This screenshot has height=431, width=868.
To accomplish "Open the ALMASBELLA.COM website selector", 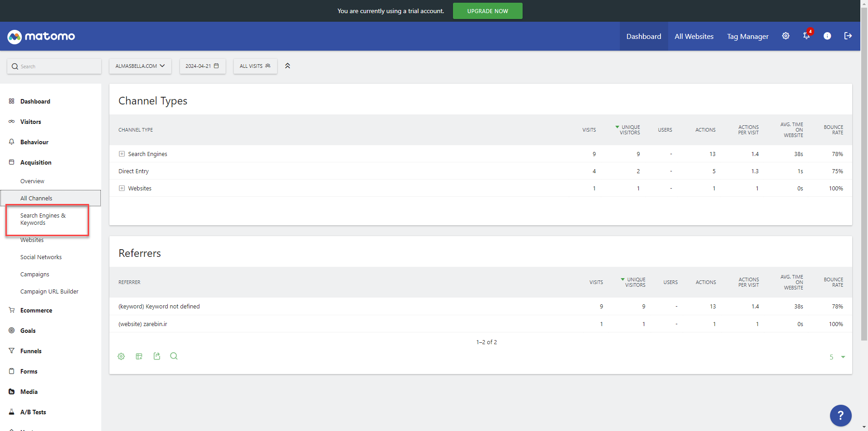I will coord(140,66).
